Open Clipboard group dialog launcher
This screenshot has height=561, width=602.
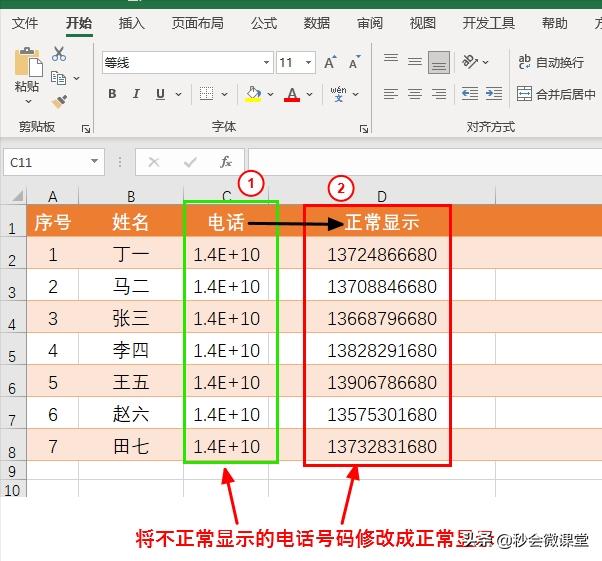(86, 129)
